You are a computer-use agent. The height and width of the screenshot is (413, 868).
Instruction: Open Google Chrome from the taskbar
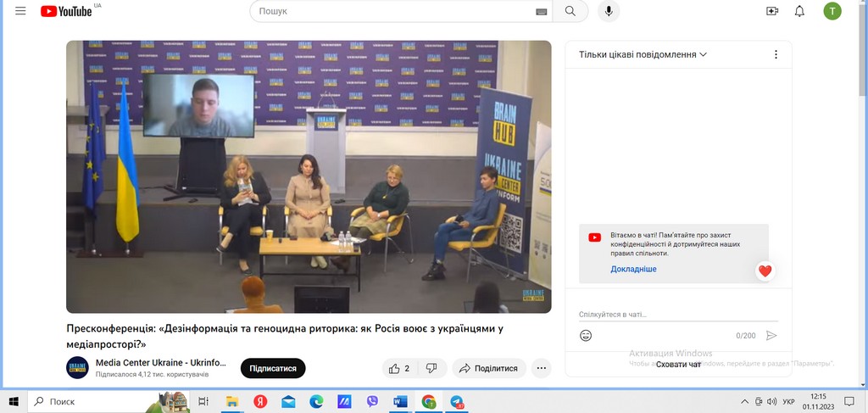[429, 401]
